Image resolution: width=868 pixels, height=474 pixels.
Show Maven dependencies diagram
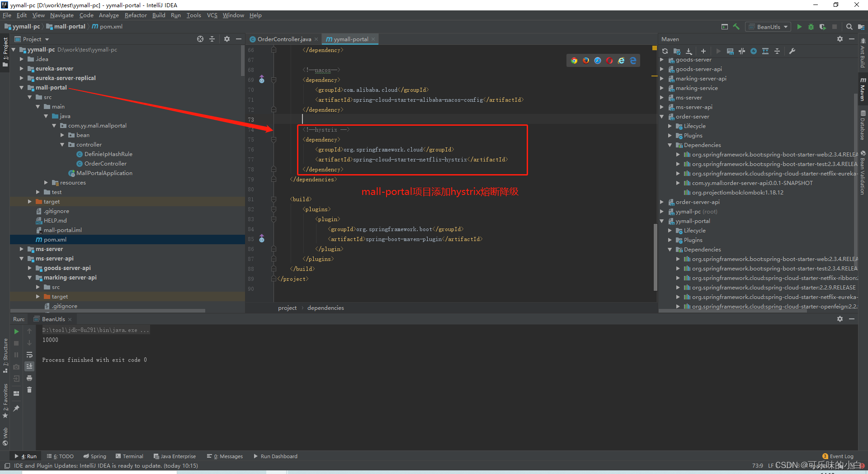coord(765,51)
